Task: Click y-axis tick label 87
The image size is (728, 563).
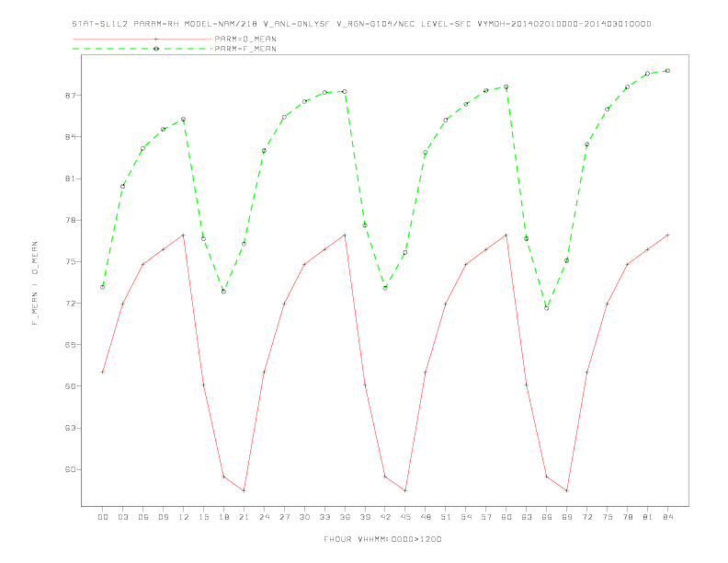Action: click(70, 96)
